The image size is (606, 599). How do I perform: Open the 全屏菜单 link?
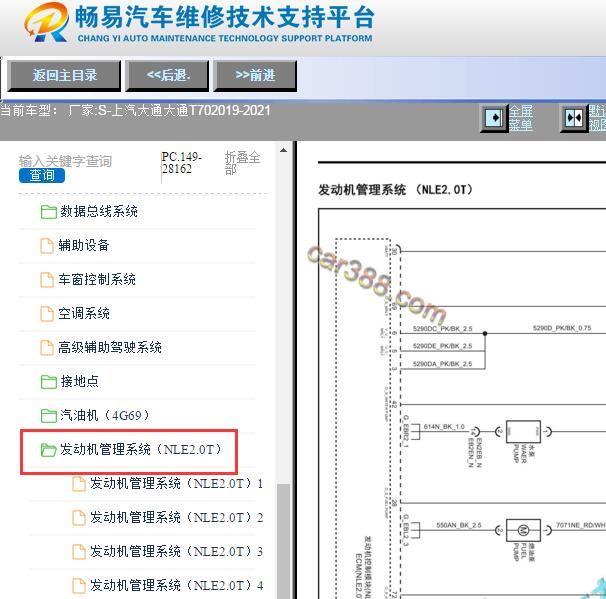pyautogui.click(x=521, y=118)
